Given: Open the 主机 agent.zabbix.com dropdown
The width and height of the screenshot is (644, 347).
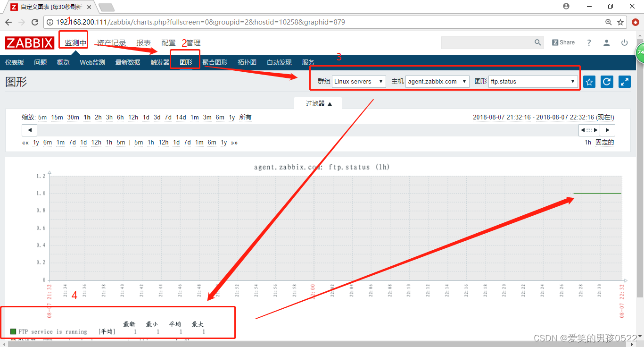Looking at the screenshot, I should 438,81.
